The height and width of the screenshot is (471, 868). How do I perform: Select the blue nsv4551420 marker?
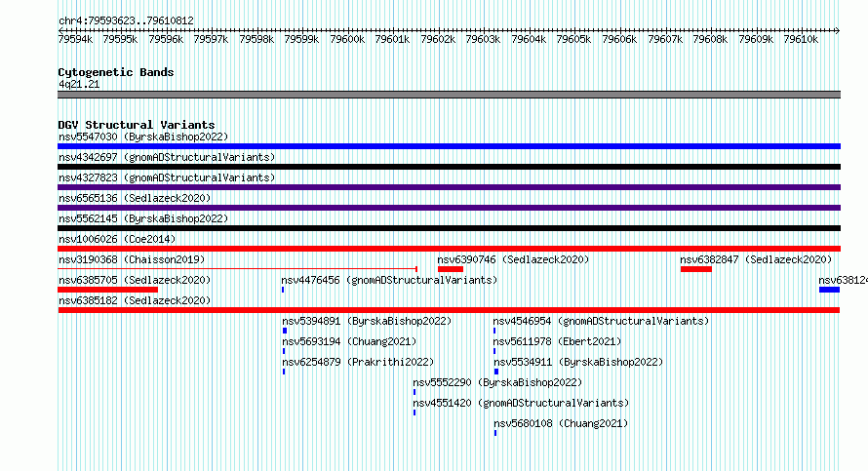414,412
